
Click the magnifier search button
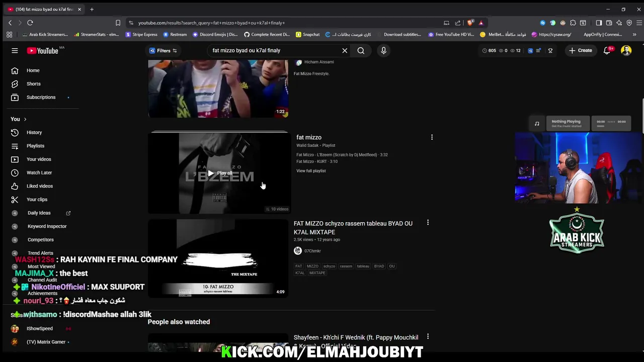pos(361,50)
